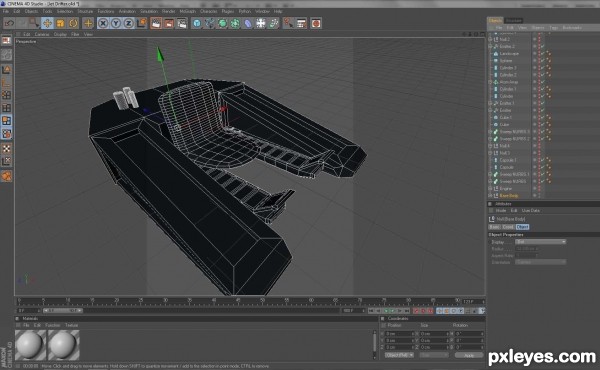Toggle the X axis lock
This screenshot has height=370, width=600.
click(103, 23)
